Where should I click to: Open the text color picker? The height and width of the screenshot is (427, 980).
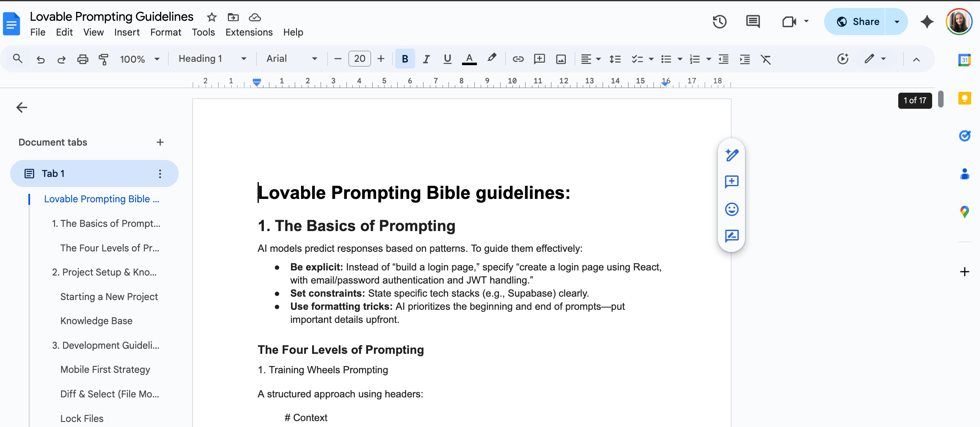click(469, 59)
